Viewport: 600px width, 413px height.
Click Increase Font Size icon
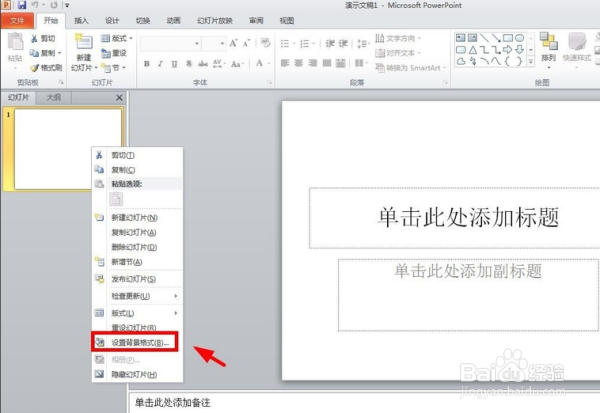[233, 43]
